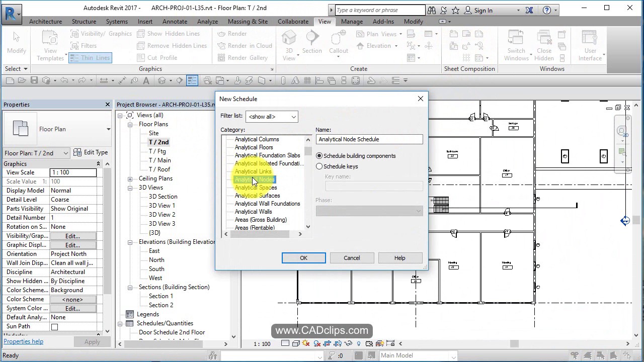
Task: Open the Annotate ribbon tab
Action: [x=175, y=22]
